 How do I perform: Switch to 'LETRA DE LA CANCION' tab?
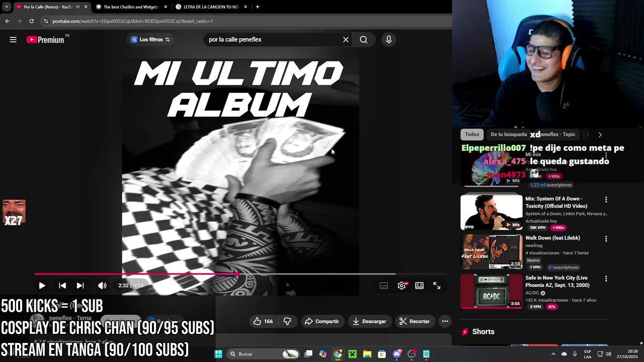[x=211, y=7]
